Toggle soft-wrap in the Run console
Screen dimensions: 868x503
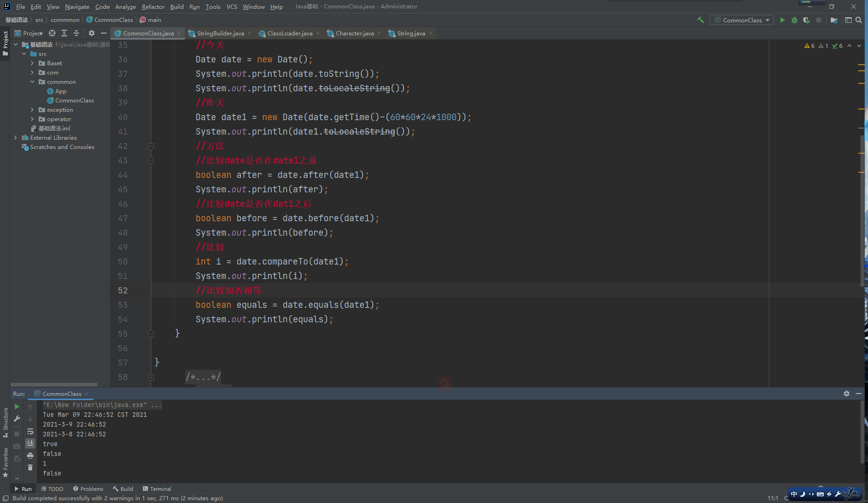(30, 431)
